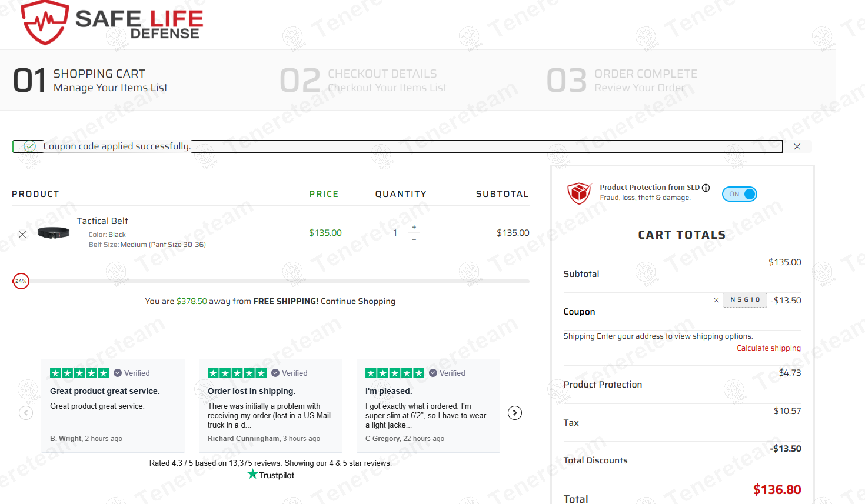Open the Tactical Belt product thumbnail

click(54, 233)
